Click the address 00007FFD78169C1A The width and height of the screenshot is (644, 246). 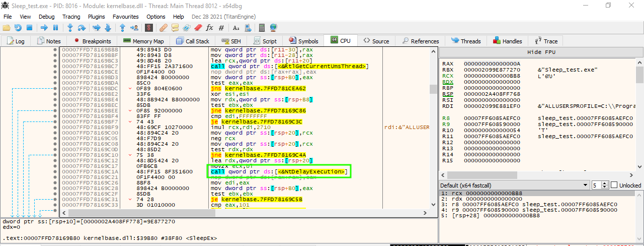(x=90, y=172)
